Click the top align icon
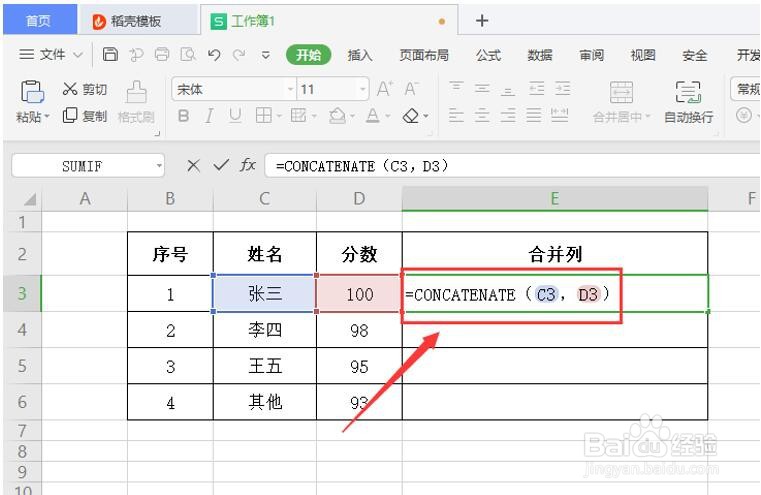The height and width of the screenshot is (495, 761). click(x=456, y=87)
